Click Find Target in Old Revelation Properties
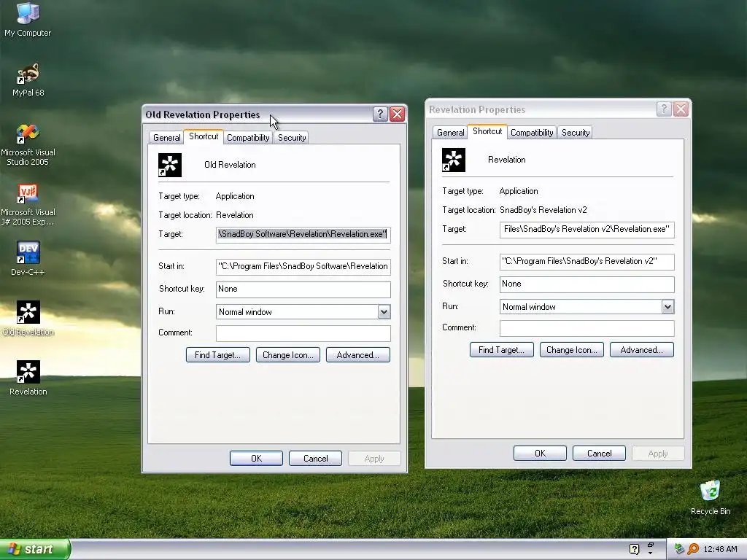 point(217,355)
